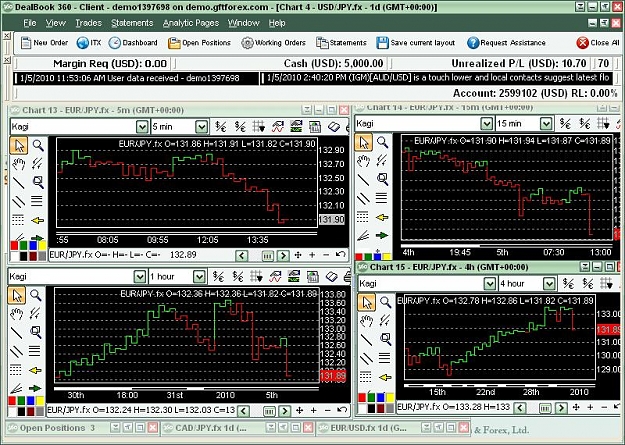Click Close All in the toolbar
The image size is (625, 445).
[597, 43]
